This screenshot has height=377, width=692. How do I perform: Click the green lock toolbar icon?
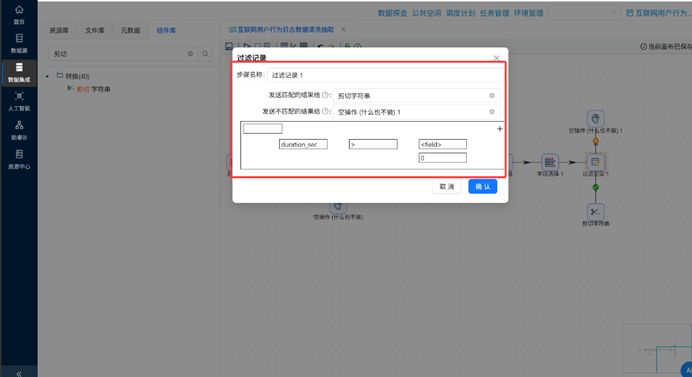pos(347,46)
